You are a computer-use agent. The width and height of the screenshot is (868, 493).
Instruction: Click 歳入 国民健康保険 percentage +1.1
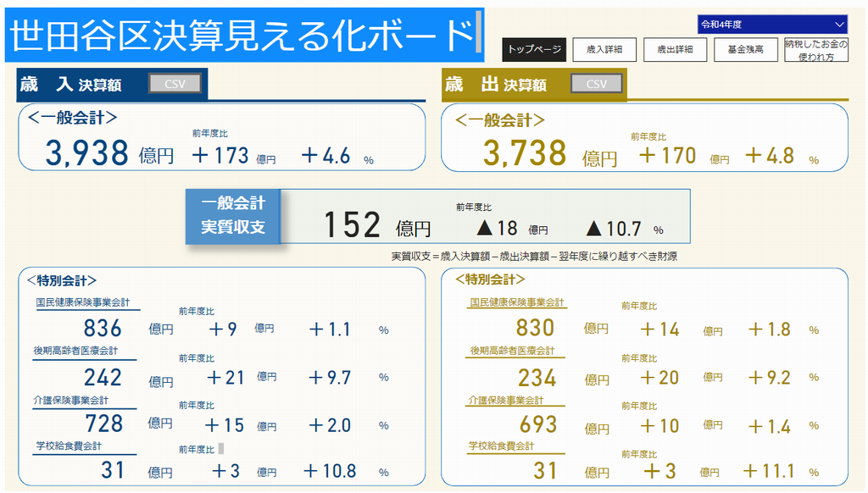point(330,330)
